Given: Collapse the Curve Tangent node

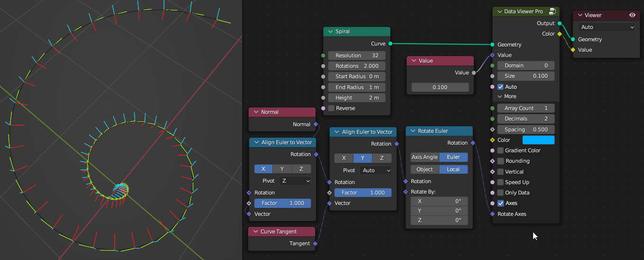Looking at the screenshot, I should 255,232.
